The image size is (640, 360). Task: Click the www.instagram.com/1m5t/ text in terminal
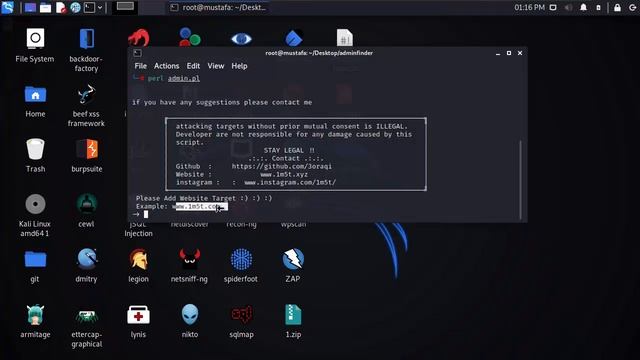click(x=290, y=182)
